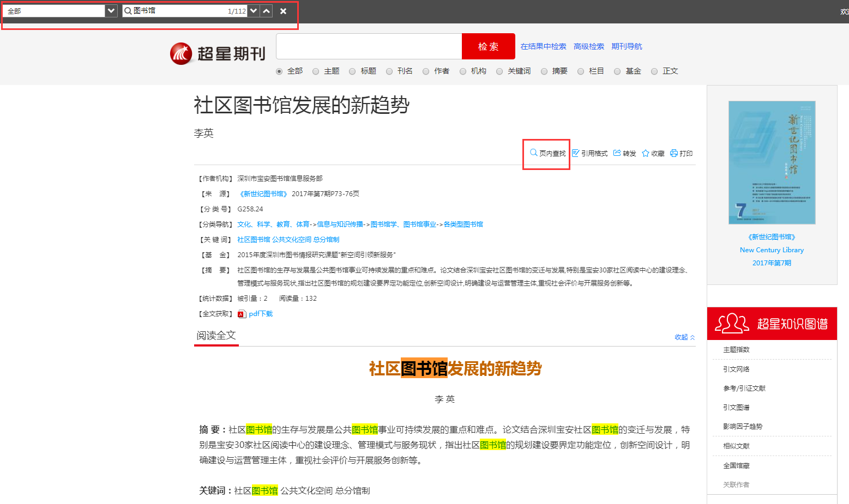Print the article using the 打印 icon
Screen dimensions: 849x504
click(681, 153)
